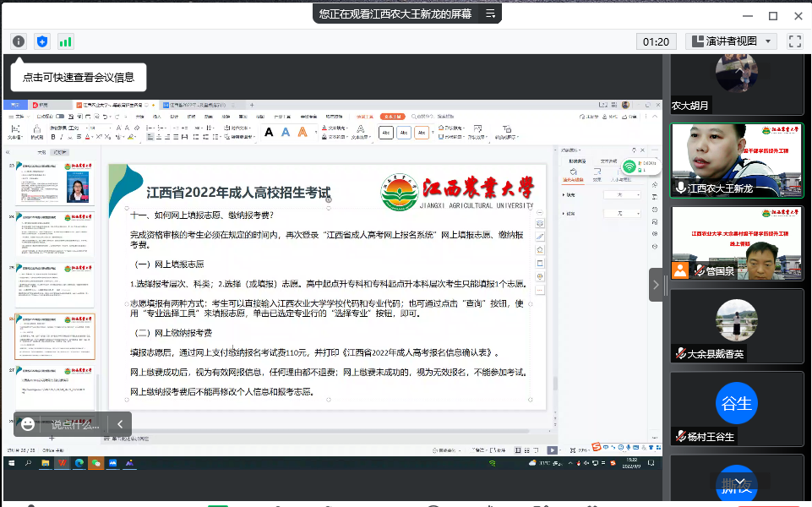The image size is (812, 507).
Task: Click the screen-share banner menu icon
Action: [489, 14]
